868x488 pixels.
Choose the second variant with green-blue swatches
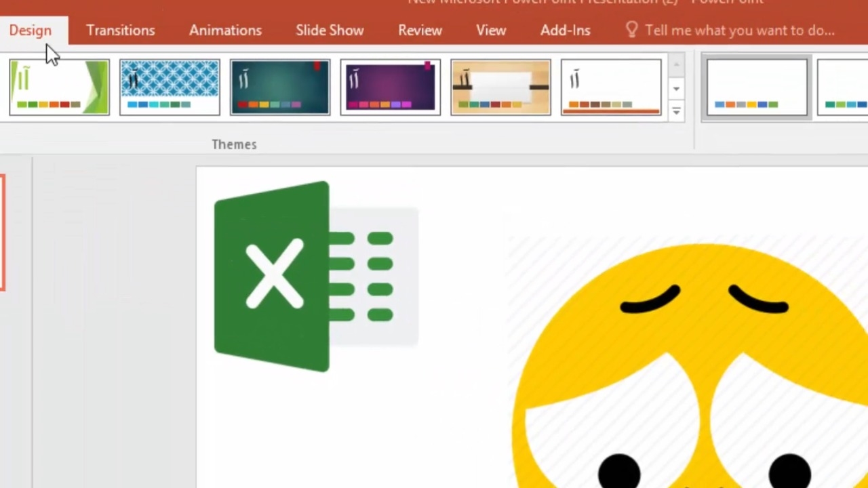tap(844, 87)
